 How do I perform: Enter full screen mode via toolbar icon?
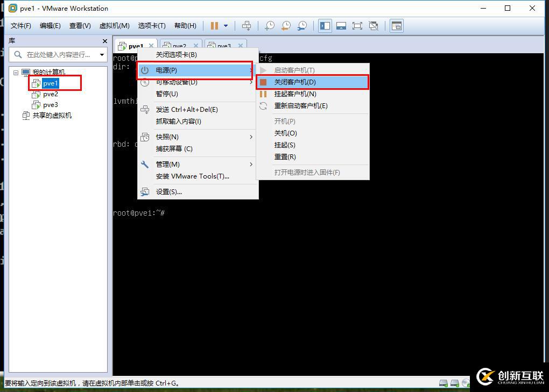pos(357,25)
